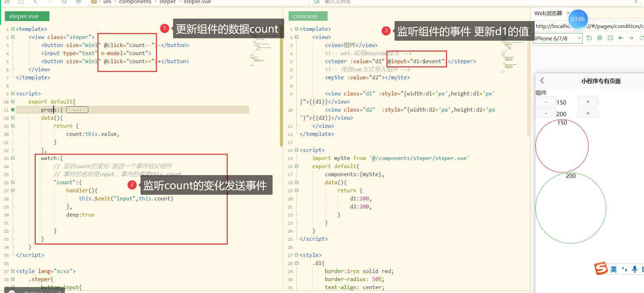Collapse the export default block in steper.vue
This screenshot has width=644, height=293.
13,102
